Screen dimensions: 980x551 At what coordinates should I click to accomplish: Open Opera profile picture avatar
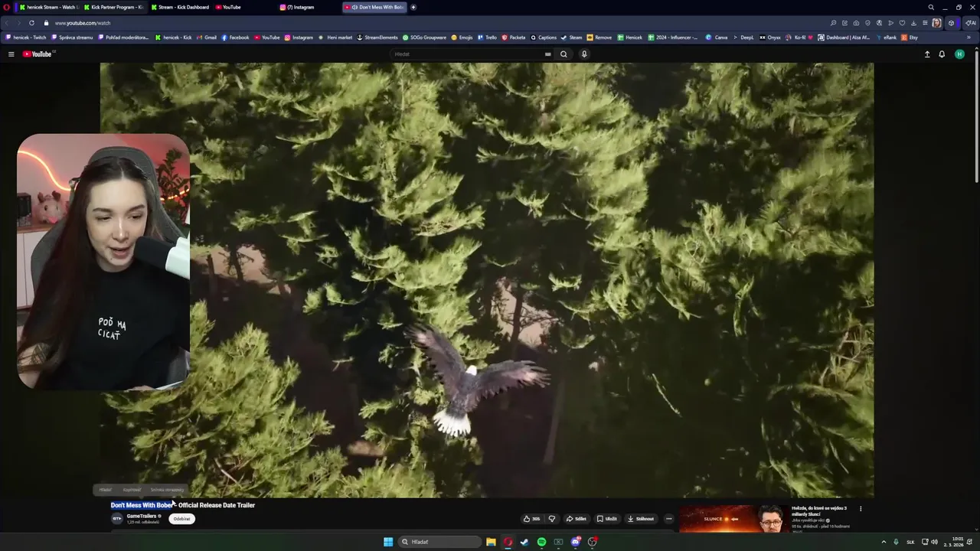tap(936, 23)
